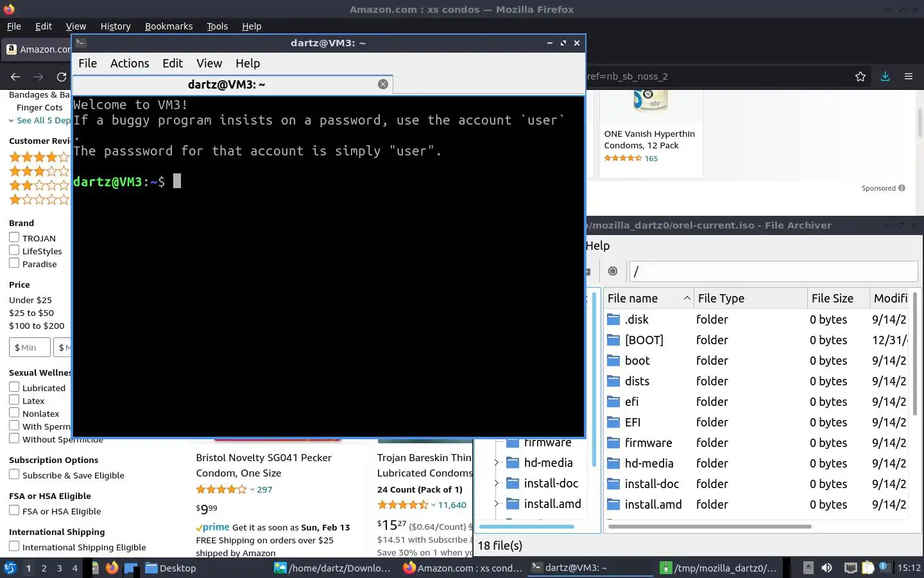Click the LXQt start menu icon
Image resolution: width=924 pixels, height=578 pixels.
coord(10,568)
